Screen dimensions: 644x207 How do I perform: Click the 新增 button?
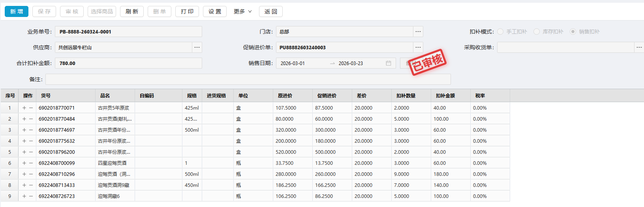[17, 11]
